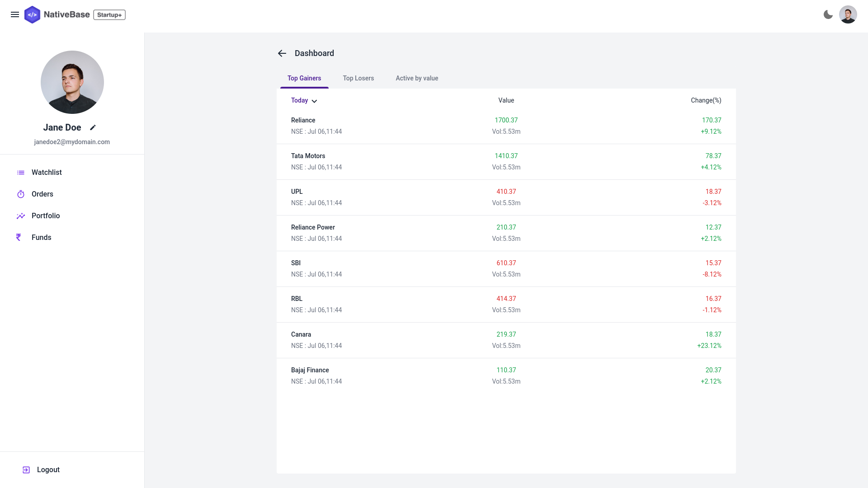Click the Value column header
The width and height of the screenshot is (868, 488).
[x=506, y=100]
